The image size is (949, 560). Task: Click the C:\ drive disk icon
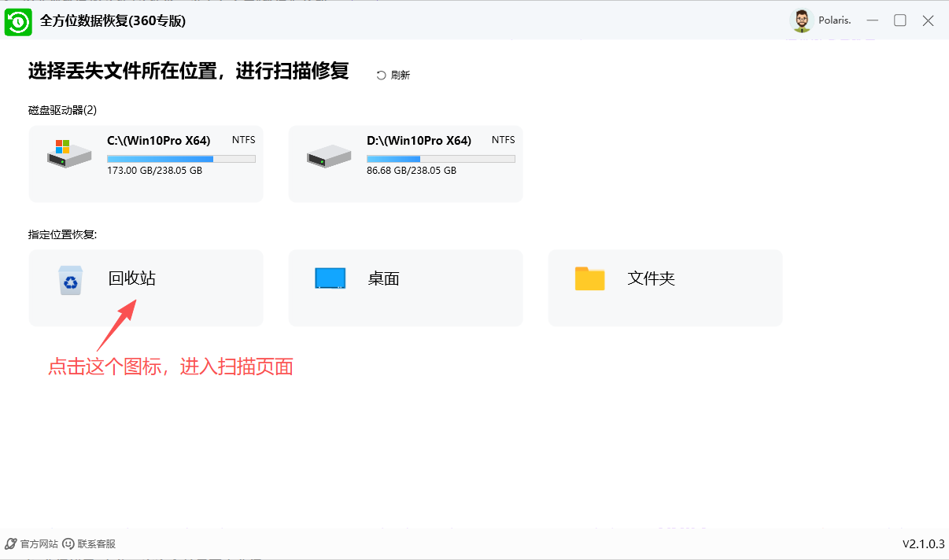68,154
